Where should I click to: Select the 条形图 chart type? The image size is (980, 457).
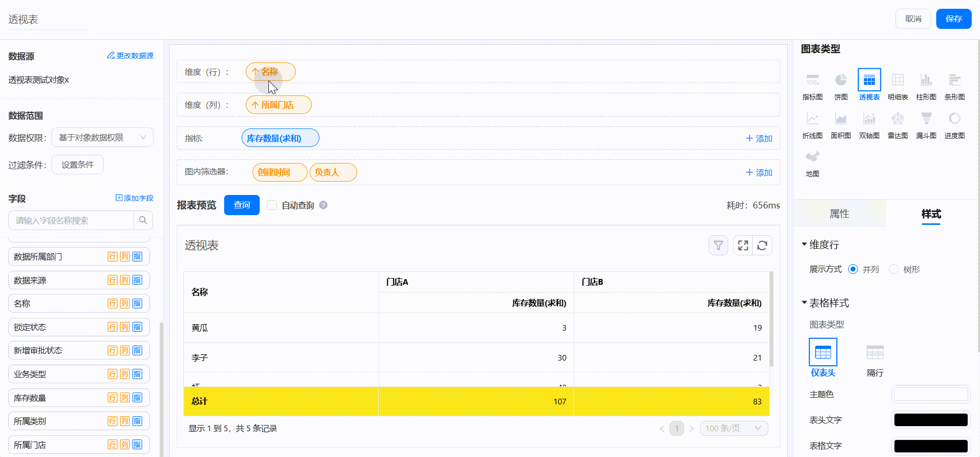954,86
